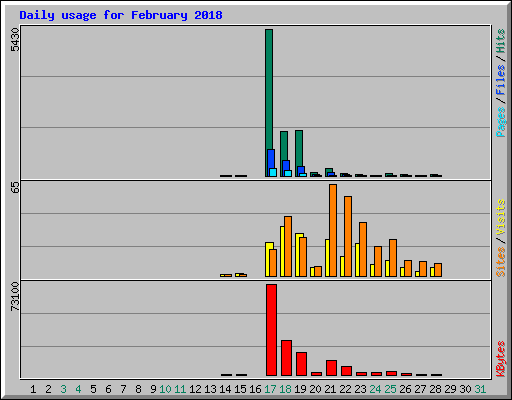Click the green day 18 axis label
The image size is (512, 400).
pyautogui.click(x=285, y=389)
